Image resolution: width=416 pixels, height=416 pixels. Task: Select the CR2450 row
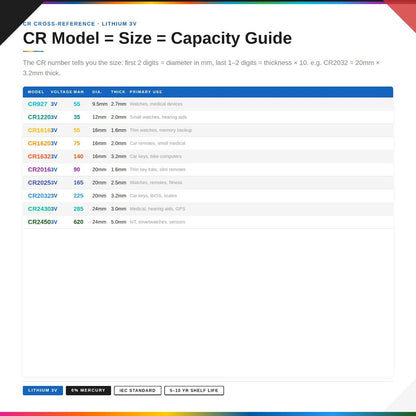pos(208,222)
